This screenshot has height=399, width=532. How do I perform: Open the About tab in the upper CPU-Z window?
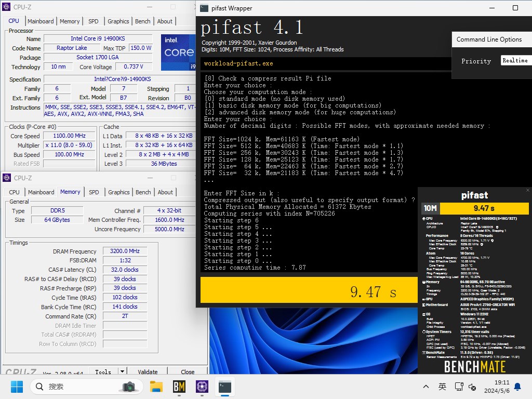coord(165,21)
